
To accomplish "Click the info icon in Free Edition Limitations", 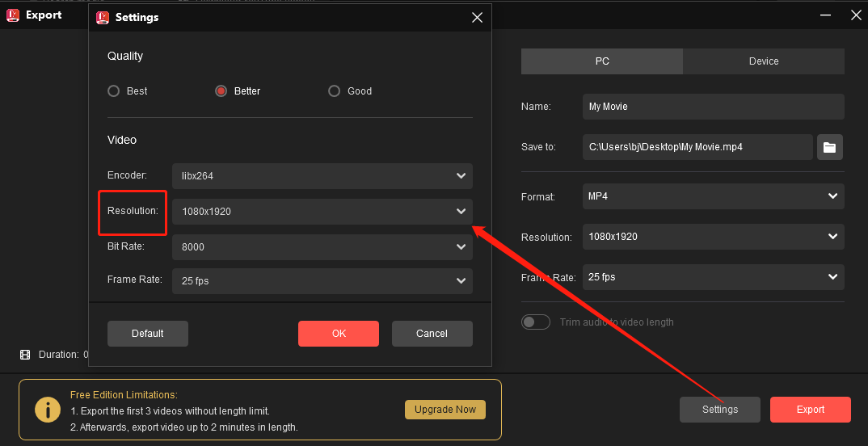I will [48, 410].
